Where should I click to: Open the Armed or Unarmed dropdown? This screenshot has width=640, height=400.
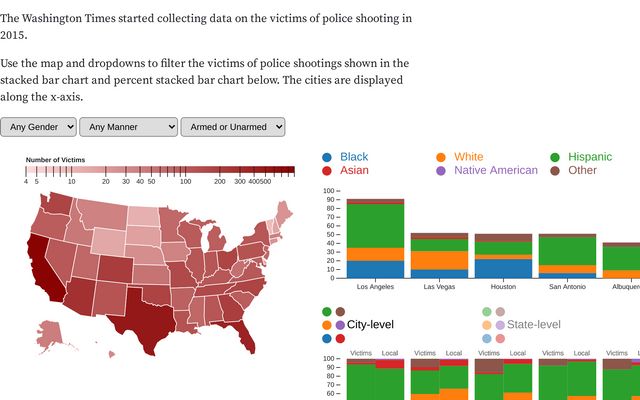pyautogui.click(x=233, y=127)
